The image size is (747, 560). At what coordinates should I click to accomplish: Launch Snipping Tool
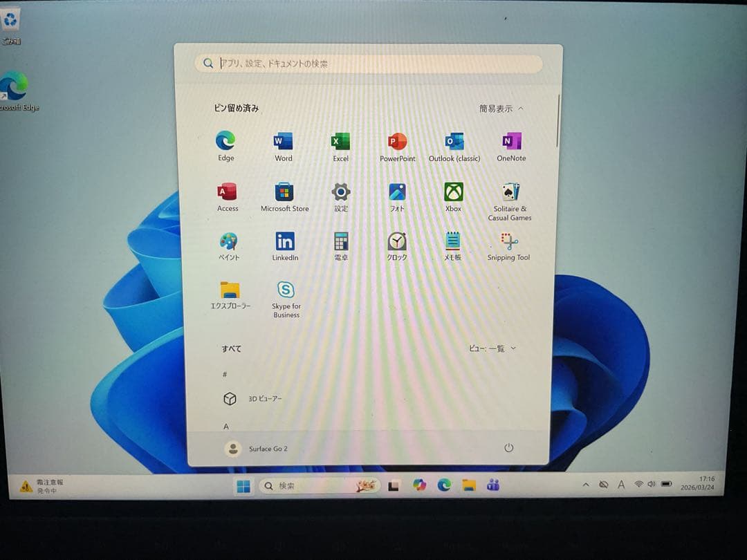click(x=508, y=246)
